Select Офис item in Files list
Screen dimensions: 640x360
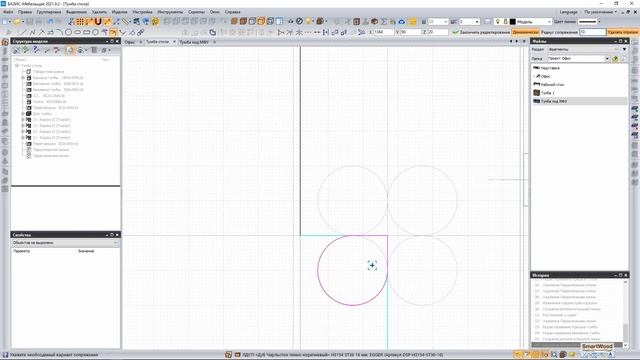point(545,76)
